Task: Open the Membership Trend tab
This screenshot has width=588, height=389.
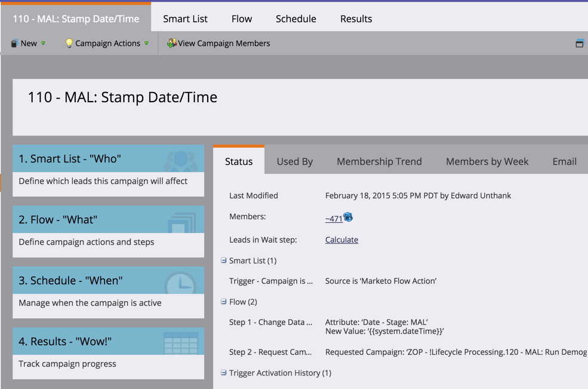Action: (379, 161)
